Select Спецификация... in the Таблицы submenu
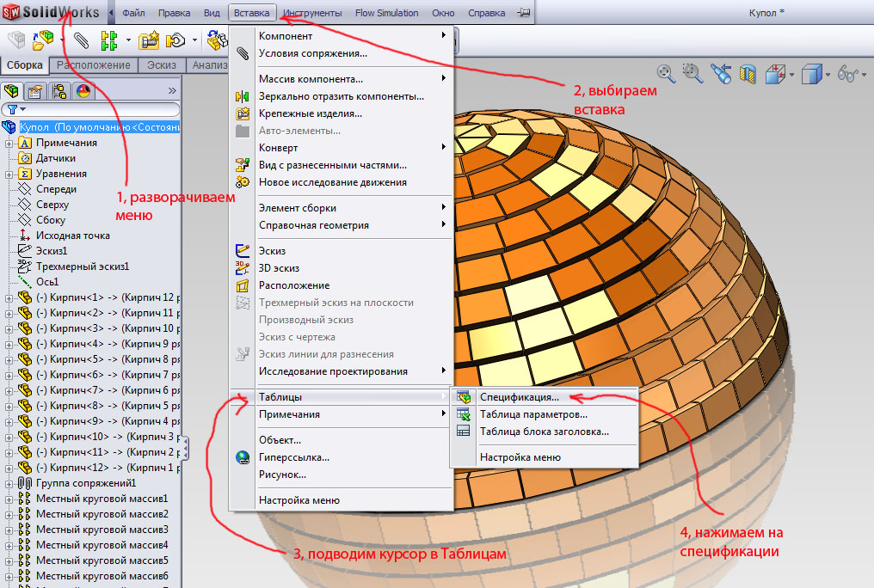Viewport: 874px width, 588px height. [519, 397]
